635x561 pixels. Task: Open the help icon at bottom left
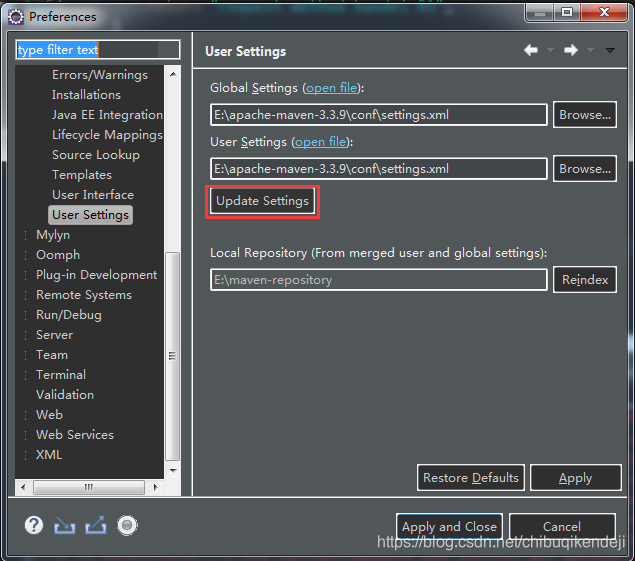coord(34,525)
